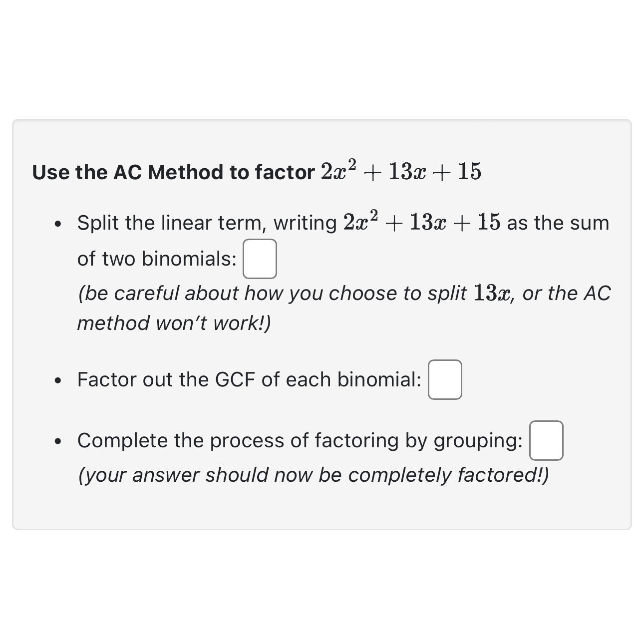
Task: Click the 13x term in the italic warning
Action: 493,293
